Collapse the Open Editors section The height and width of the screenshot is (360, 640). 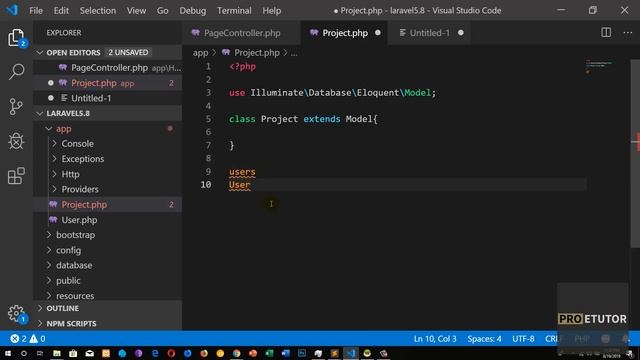(x=40, y=52)
